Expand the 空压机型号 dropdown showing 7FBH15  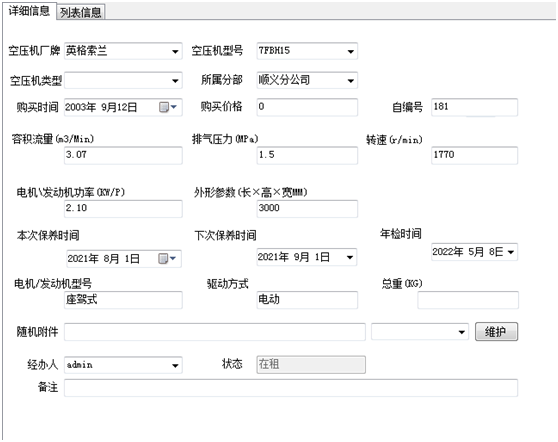[351, 52]
